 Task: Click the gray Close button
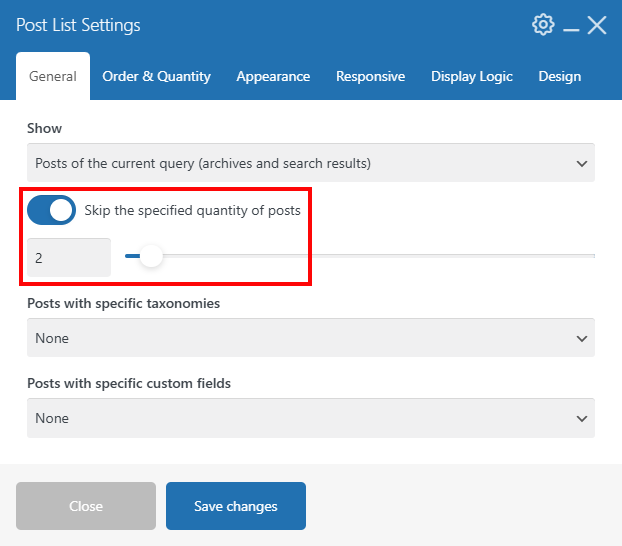click(x=86, y=506)
